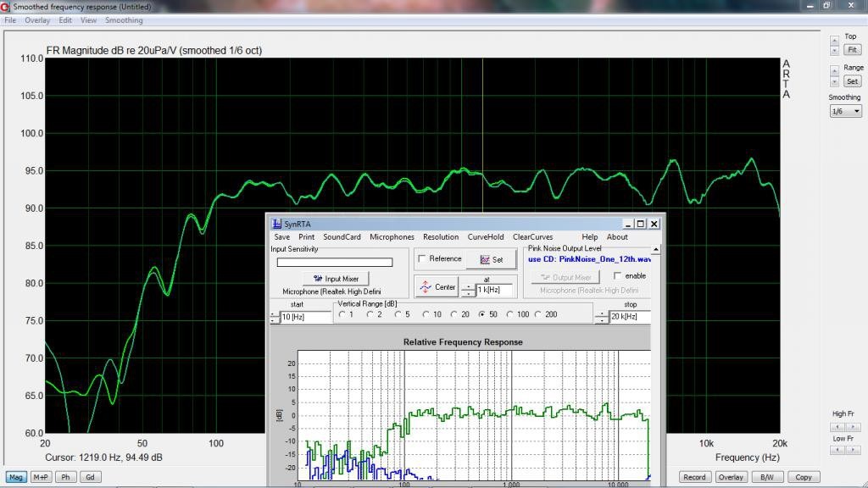Screen dimensions: 868x488
Task: Click the ARTA icon in the main title bar
Action: pyautogui.click(x=5, y=7)
